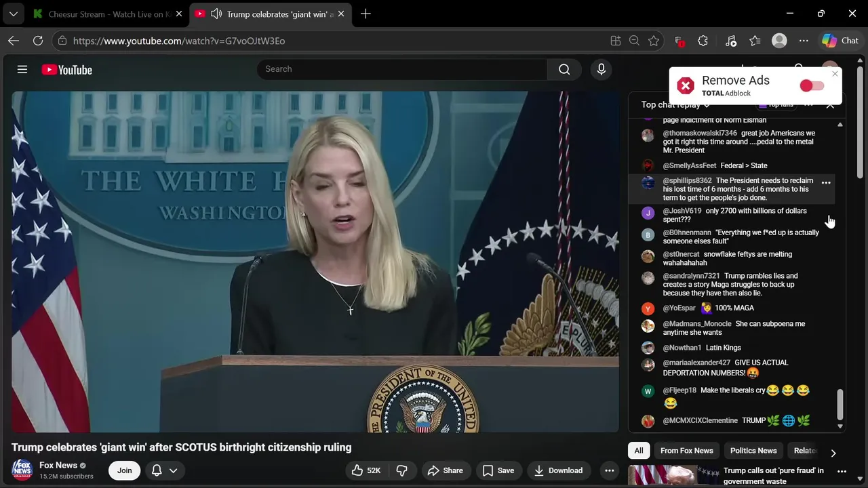Open the Fox News channel name link
This screenshot has height=488, width=868.
(58, 465)
